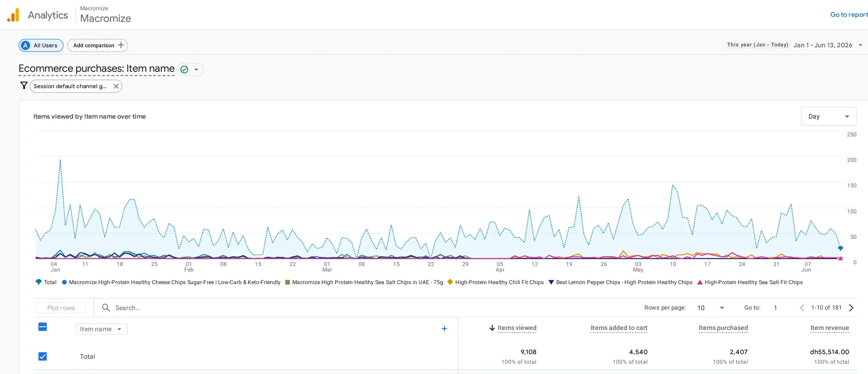Go to previous page of results
The width and height of the screenshot is (868, 374).
(801, 308)
